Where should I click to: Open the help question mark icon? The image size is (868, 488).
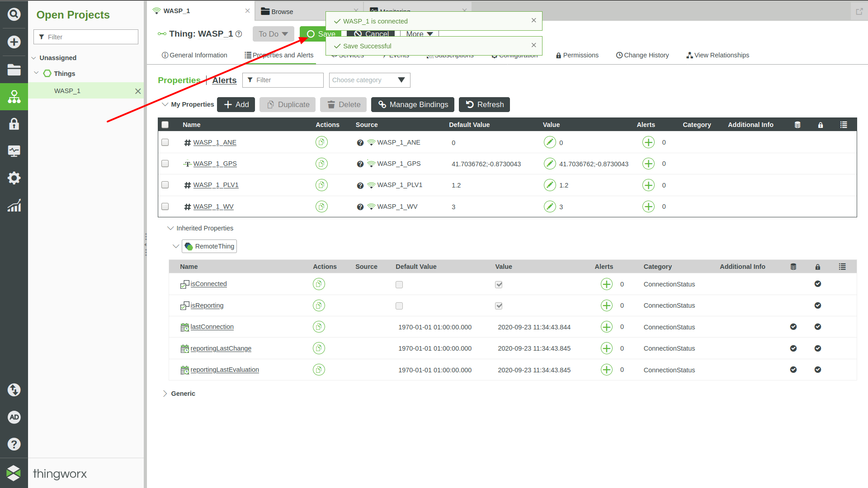pos(14,444)
